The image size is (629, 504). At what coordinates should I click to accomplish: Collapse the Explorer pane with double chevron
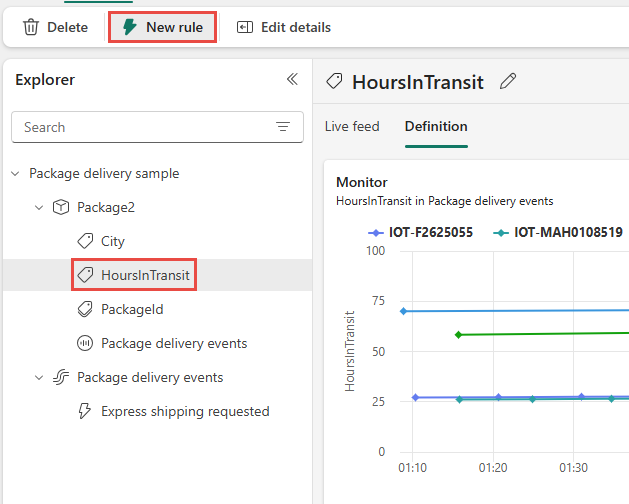click(x=292, y=79)
